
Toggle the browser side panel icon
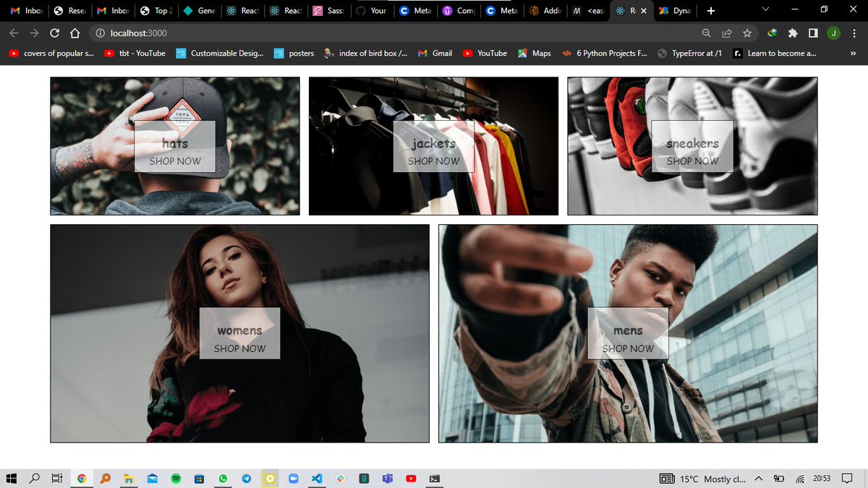click(813, 33)
